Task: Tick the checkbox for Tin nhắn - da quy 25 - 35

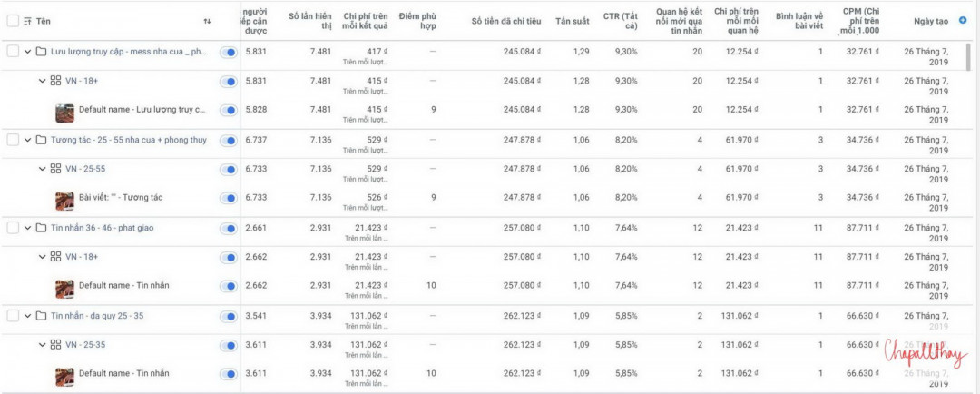Action: point(13,316)
